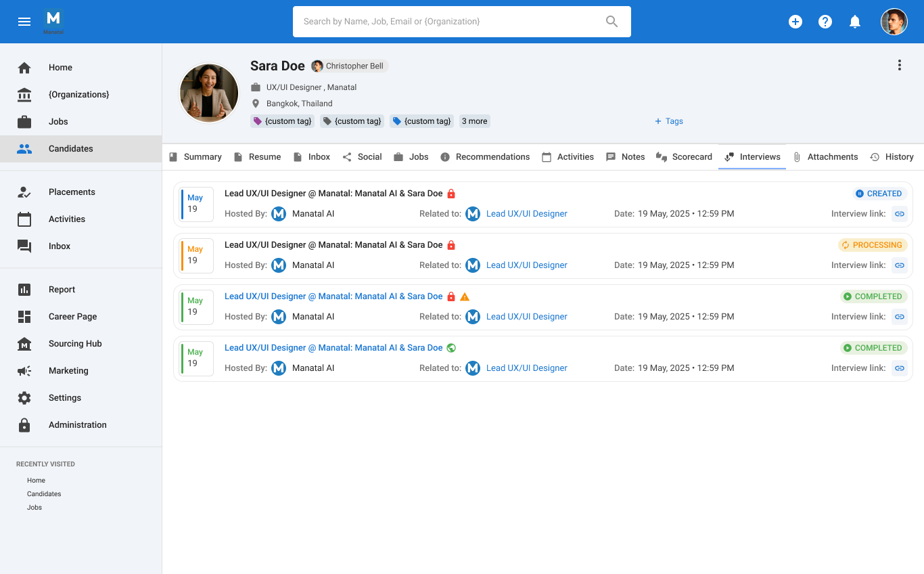Open the three-dot menu for Sara Doe
The height and width of the screenshot is (574, 924).
[900, 65]
